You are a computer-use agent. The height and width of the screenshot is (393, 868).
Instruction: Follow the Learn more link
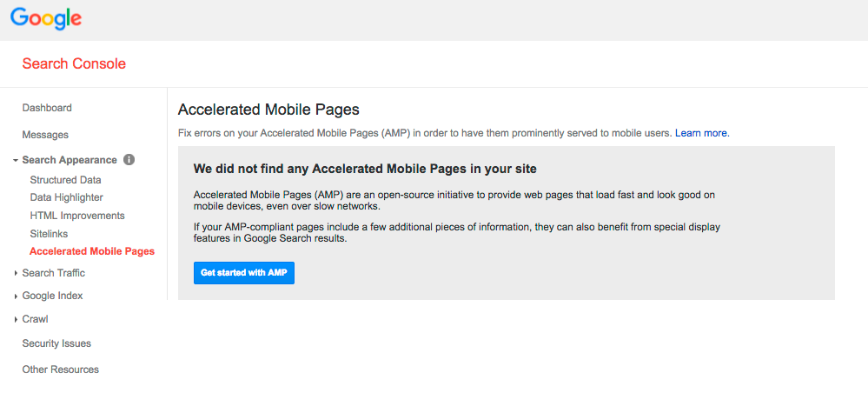pyautogui.click(x=702, y=133)
